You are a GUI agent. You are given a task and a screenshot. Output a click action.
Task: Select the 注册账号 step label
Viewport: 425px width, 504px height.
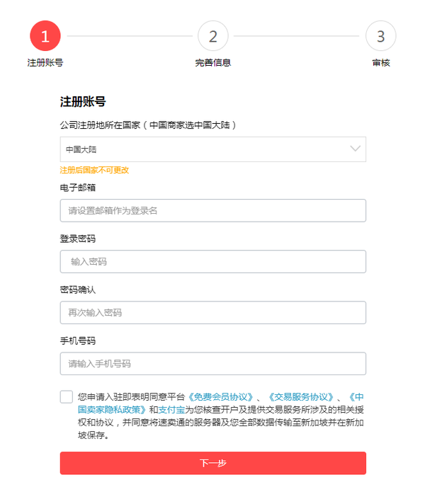45,63
